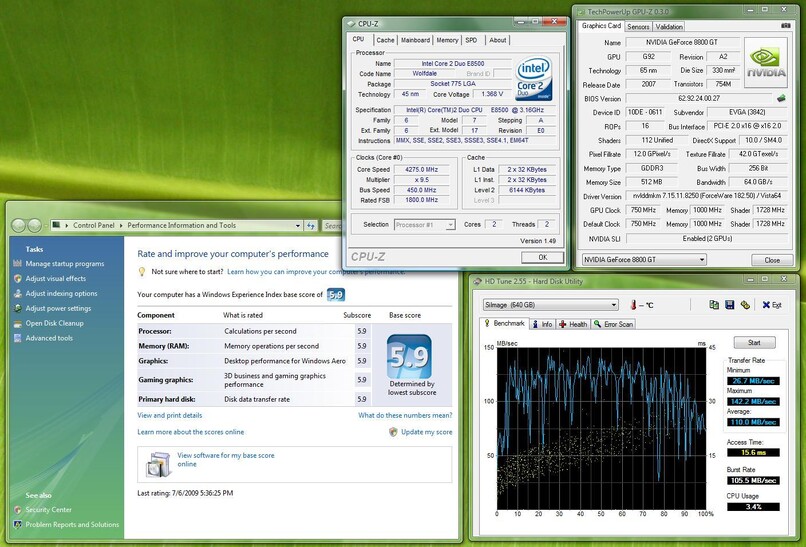The height and width of the screenshot is (547, 806).
Task: Click the Open Disk Cleanup icon
Action: (17, 323)
